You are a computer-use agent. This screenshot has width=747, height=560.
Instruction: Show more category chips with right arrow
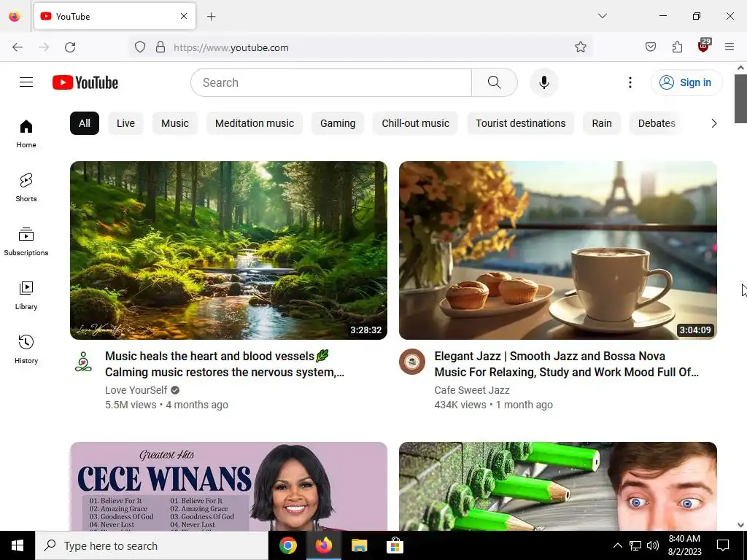pos(713,123)
